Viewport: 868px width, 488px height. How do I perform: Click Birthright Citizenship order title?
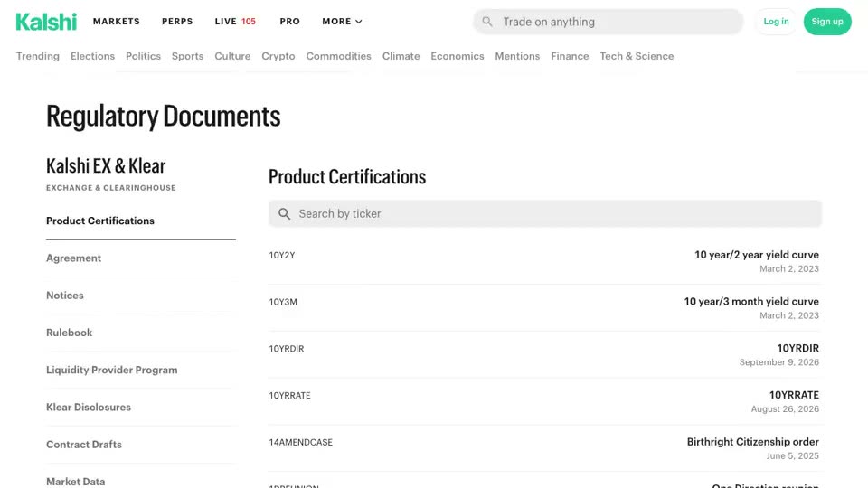(x=753, y=442)
